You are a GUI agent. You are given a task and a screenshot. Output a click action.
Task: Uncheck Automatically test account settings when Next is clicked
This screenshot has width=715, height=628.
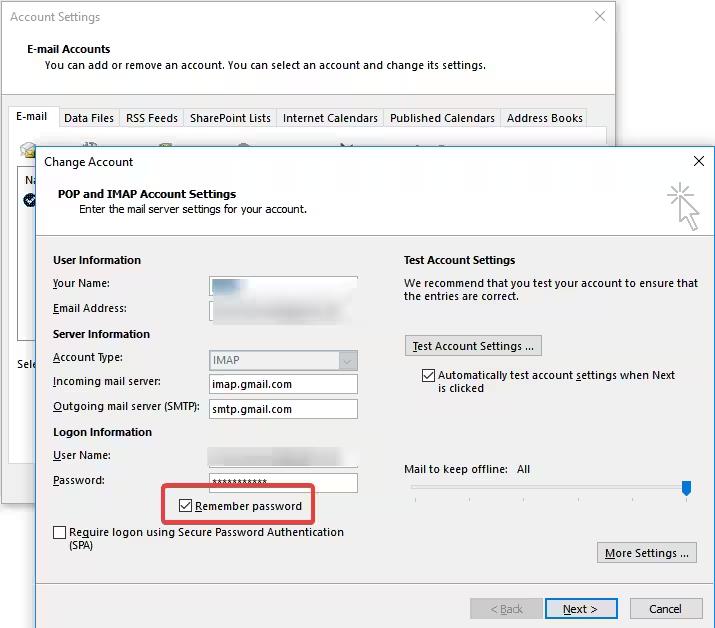428,375
